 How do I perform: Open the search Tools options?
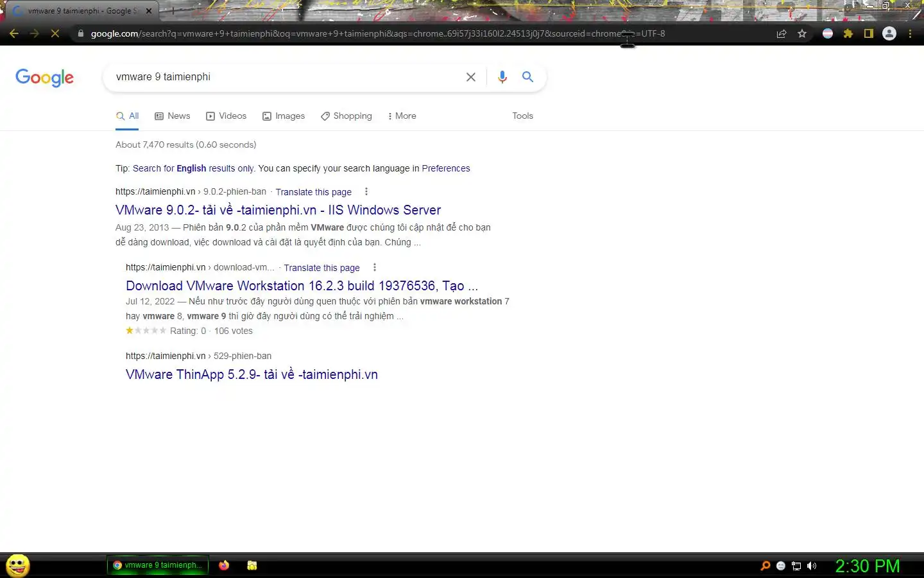pos(522,116)
